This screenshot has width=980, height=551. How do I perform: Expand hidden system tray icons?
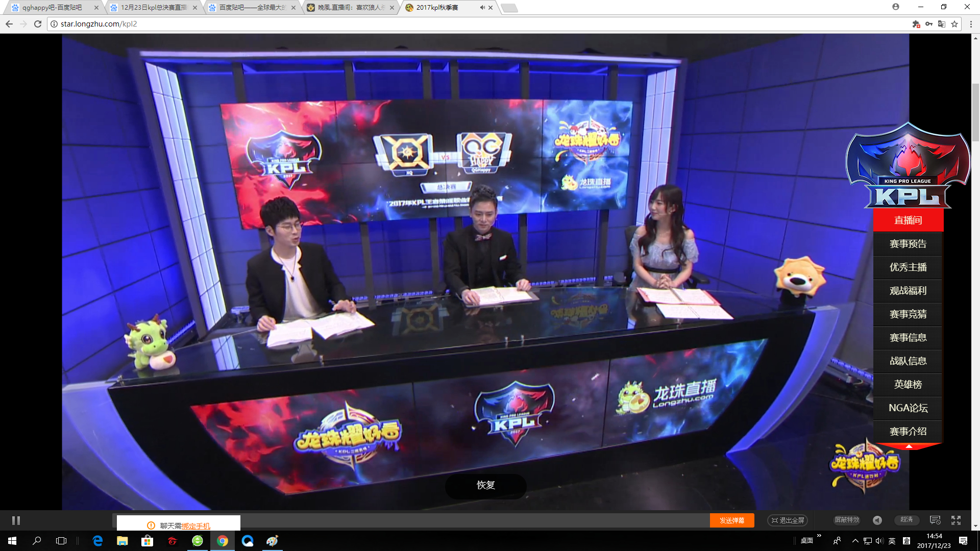click(855, 541)
